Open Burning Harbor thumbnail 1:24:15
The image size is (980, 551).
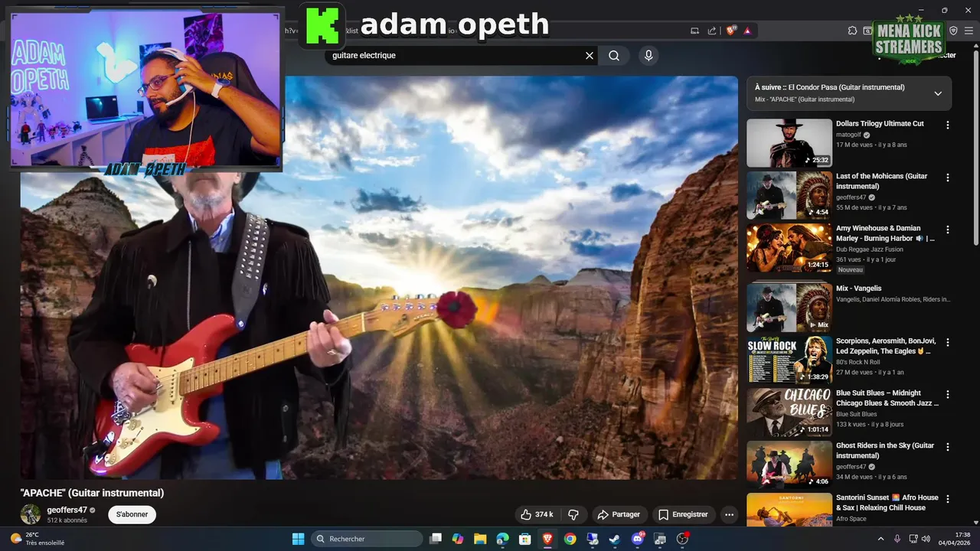789,247
